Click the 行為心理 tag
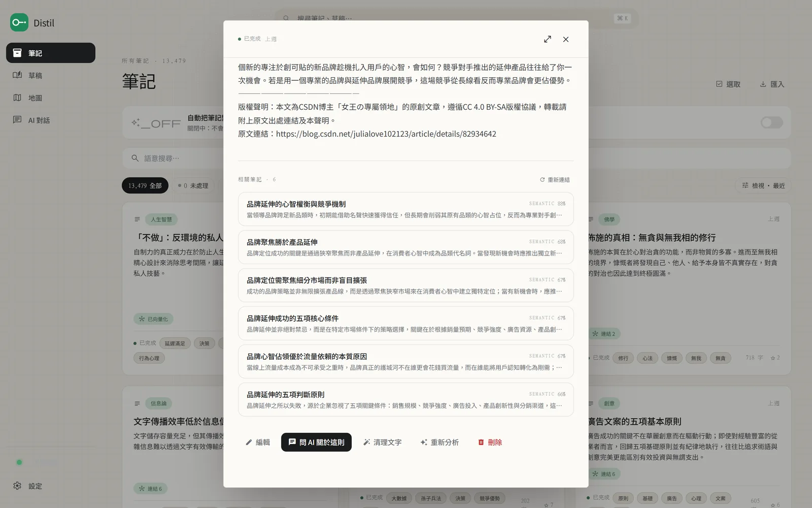Image resolution: width=812 pixels, height=508 pixels. [149, 358]
